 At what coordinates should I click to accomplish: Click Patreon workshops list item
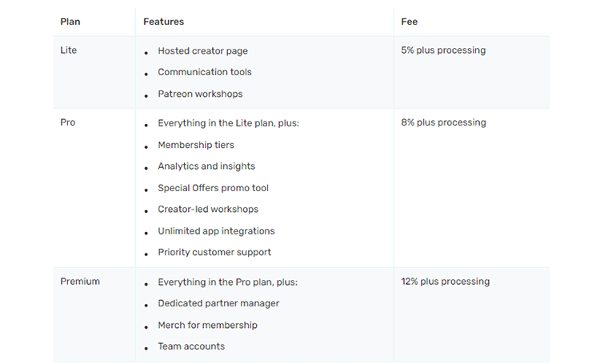click(x=200, y=94)
